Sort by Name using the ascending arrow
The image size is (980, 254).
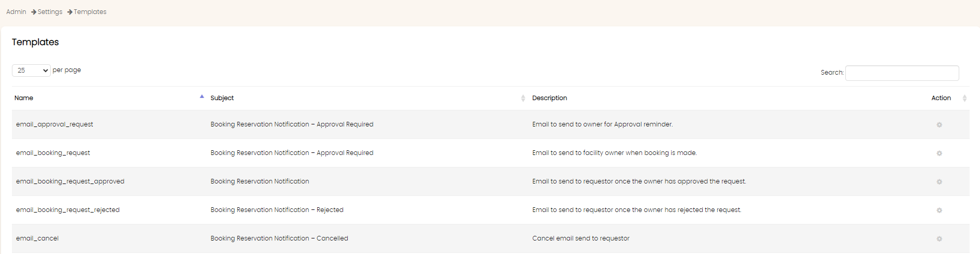point(202,97)
